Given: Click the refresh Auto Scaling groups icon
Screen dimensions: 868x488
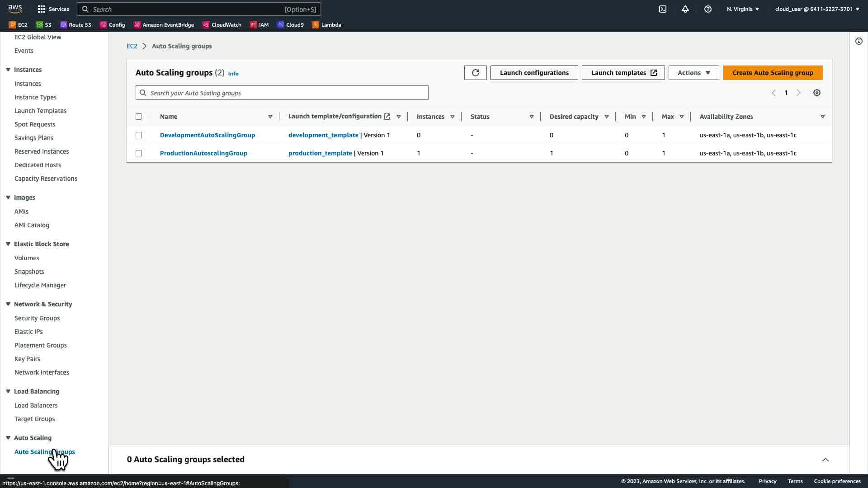Looking at the screenshot, I should point(475,73).
